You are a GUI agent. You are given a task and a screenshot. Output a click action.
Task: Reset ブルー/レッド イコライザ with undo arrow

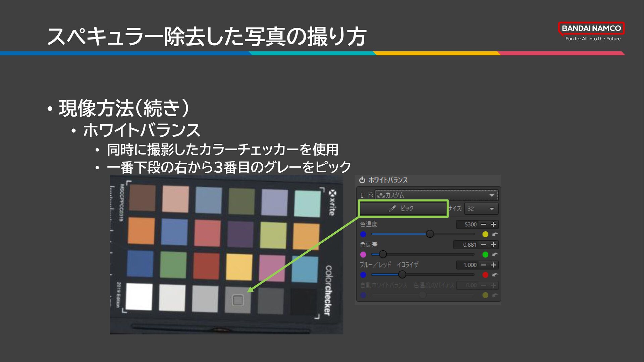coord(495,275)
